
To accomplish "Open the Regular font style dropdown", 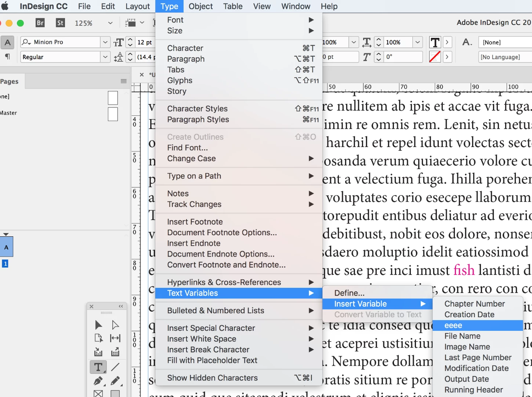I will point(105,57).
